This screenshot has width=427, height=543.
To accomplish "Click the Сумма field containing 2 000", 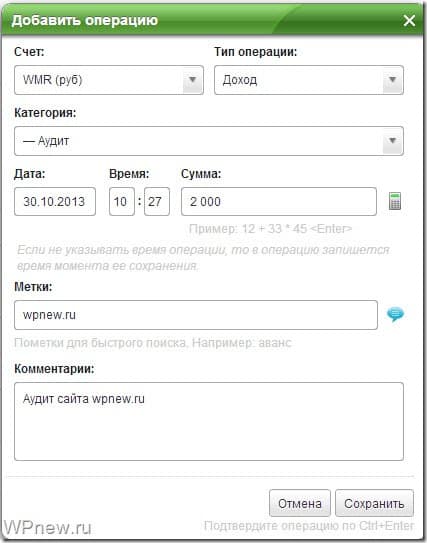I will click(279, 202).
